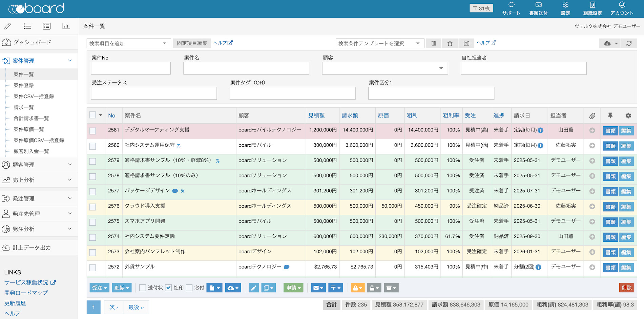Click the comment bubble icon on パッケージデザイン
The width and height of the screenshot is (644, 319).
tap(175, 191)
